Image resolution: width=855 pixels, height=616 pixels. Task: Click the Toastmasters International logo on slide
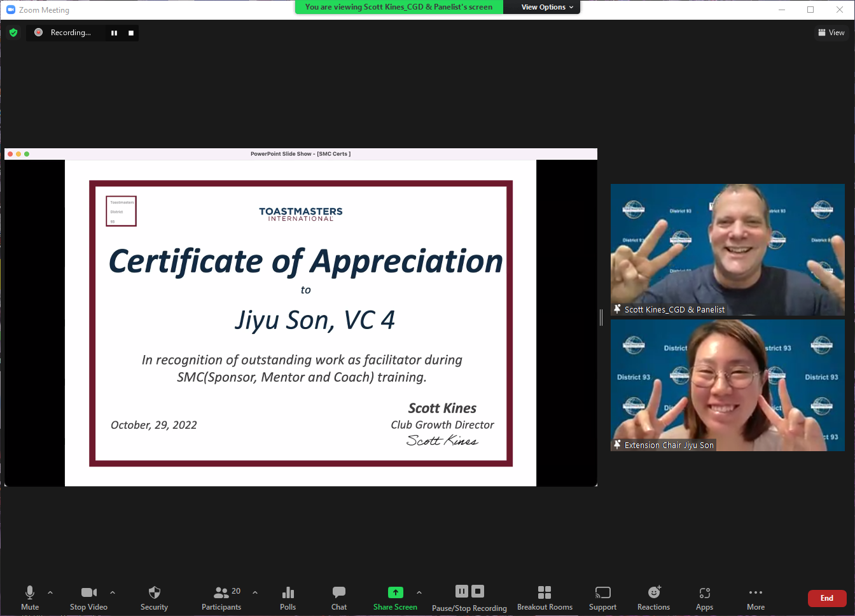[x=301, y=214]
